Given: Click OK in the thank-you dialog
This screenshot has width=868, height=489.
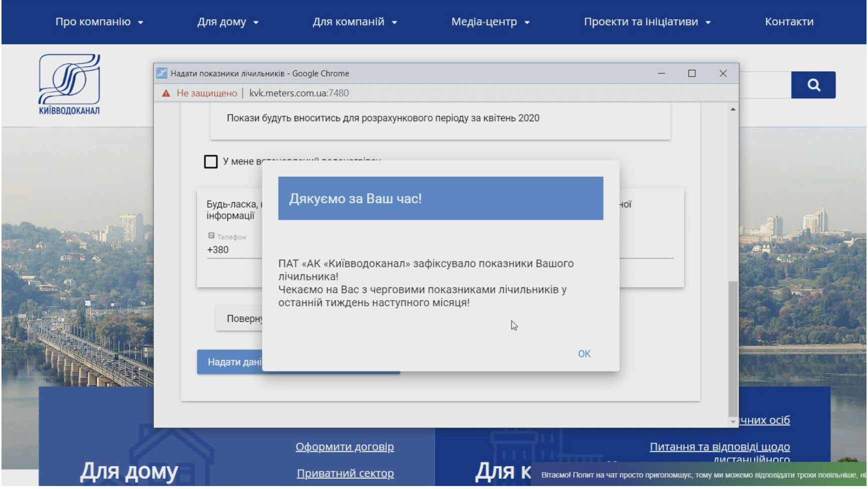Looking at the screenshot, I should [x=584, y=354].
